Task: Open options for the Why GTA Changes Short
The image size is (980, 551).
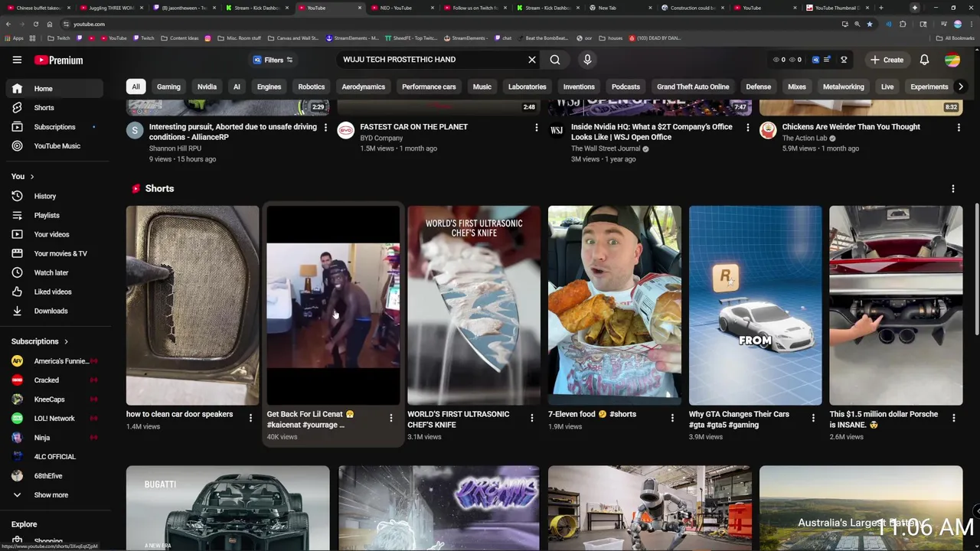Action: pos(813,418)
